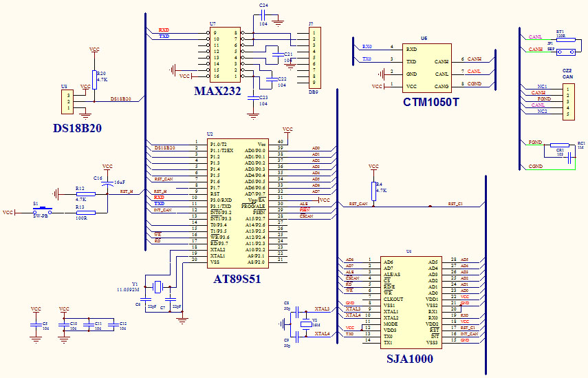Viewport: 588px width, 378px height.
Task: Click the U5 designator above CTM1050T
Action: click(x=424, y=39)
